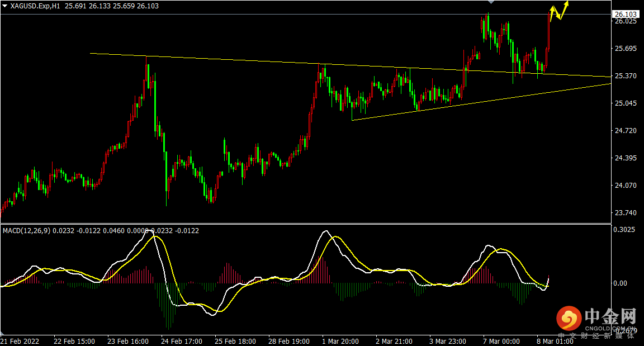Click the 8 Mar 01:00 time label
644x346 pixels.
(x=555, y=342)
